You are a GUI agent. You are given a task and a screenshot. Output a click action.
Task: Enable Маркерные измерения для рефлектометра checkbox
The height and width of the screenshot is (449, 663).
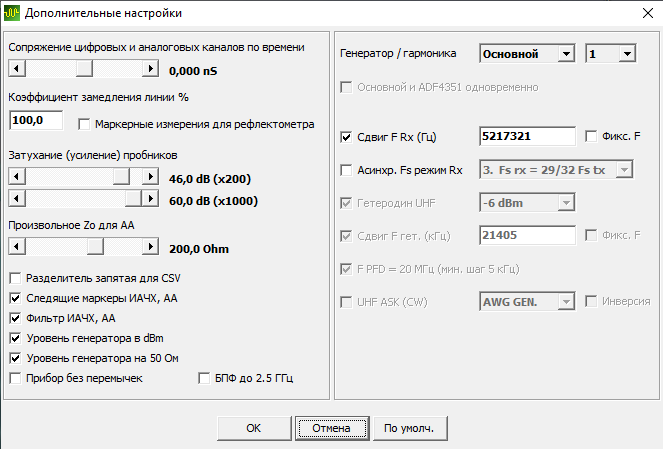pyautogui.click(x=84, y=124)
